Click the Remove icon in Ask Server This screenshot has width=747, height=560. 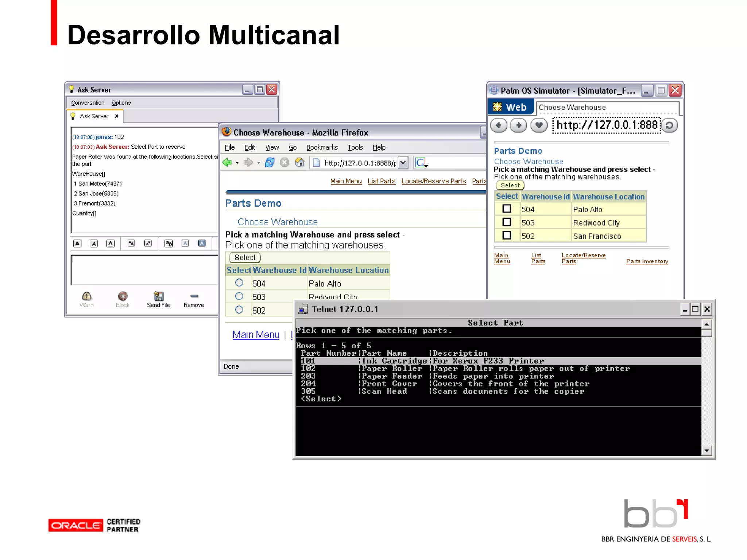click(194, 296)
